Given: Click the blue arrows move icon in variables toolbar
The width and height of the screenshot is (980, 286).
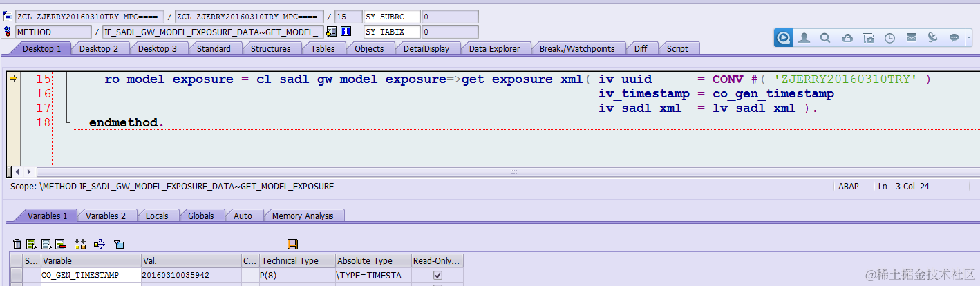Looking at the screenshot, I should 99,244.
